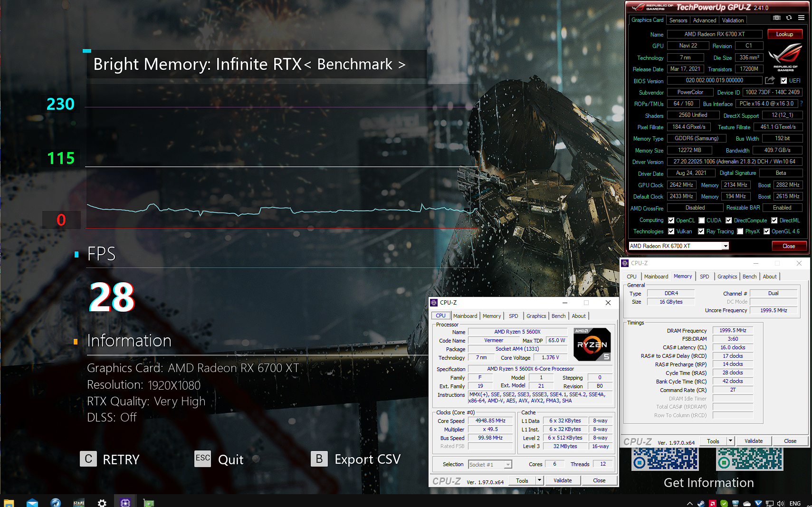Click the Lookup button in GPU-Z

[784, 34]
